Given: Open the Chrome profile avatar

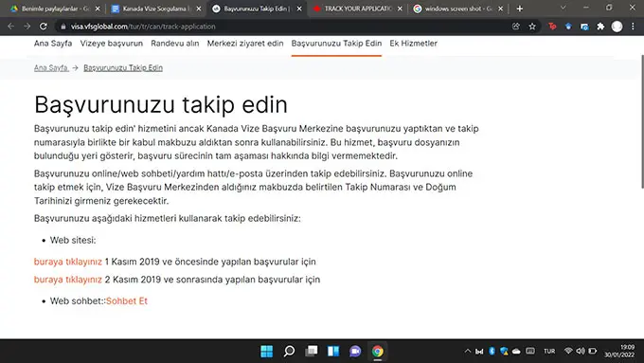Looking at the screenshot, I should 617,27.
